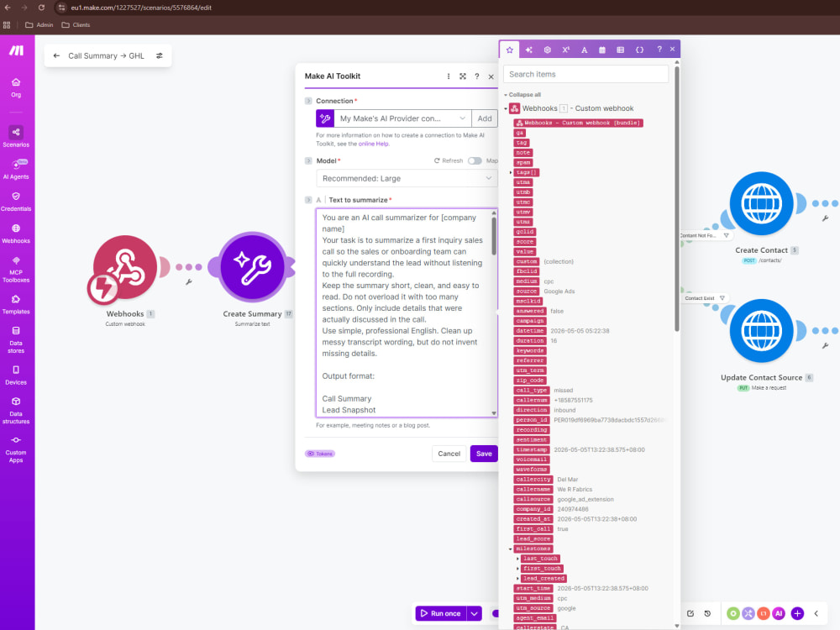Switch to AI sparkle tab in mapping panel

click(x=528, y=50)
